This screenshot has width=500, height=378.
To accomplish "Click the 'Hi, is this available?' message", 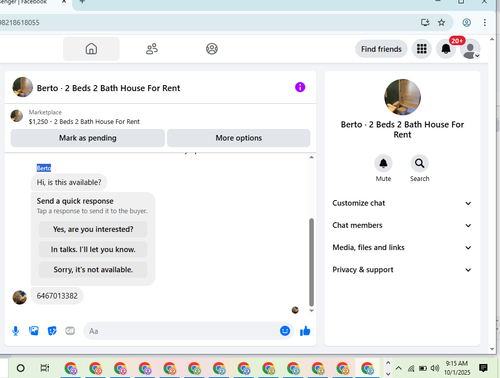I will point(69,182).
